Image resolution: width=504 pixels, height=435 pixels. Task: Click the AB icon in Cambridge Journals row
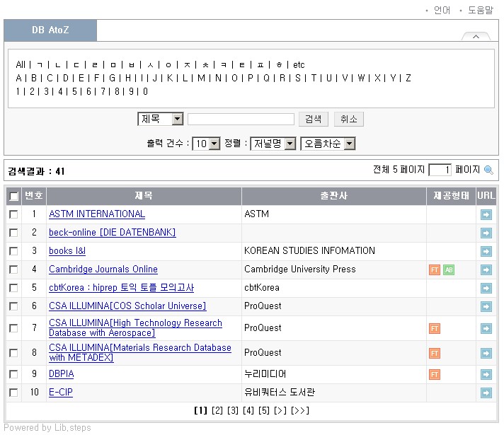(449, 269)
